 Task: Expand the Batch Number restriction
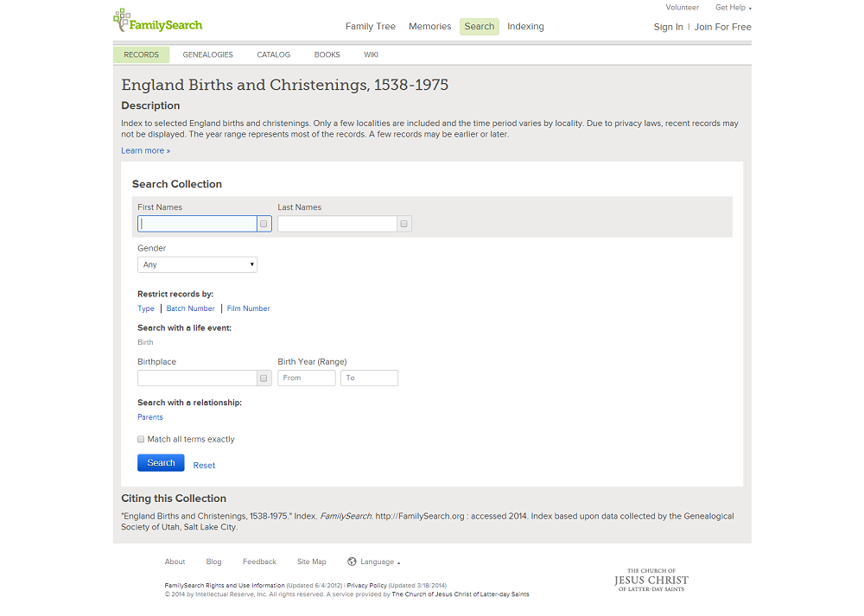[x=191, y=308]
